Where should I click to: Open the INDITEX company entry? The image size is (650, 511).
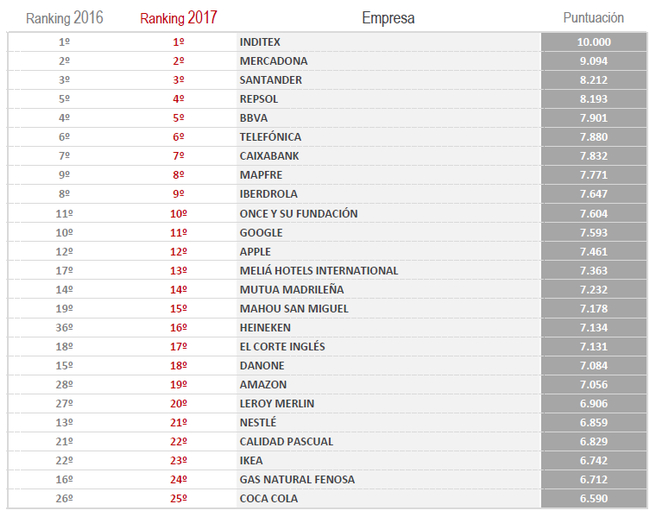point(261,42)
